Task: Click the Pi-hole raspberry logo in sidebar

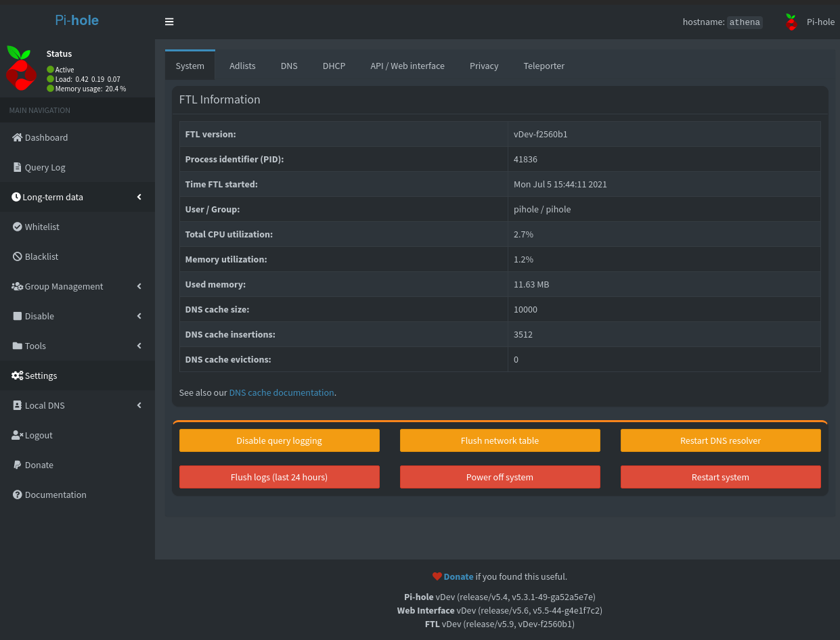Action: click(21, 68)
